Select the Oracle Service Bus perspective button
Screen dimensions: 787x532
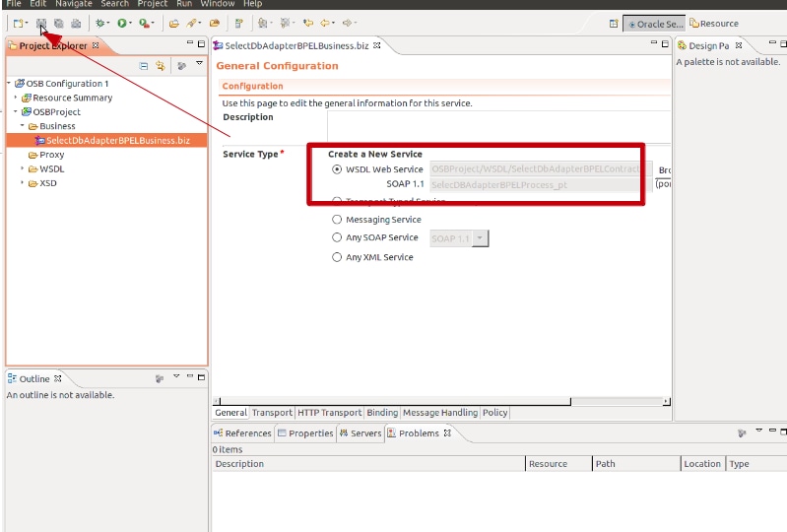(x=654, y=24)
